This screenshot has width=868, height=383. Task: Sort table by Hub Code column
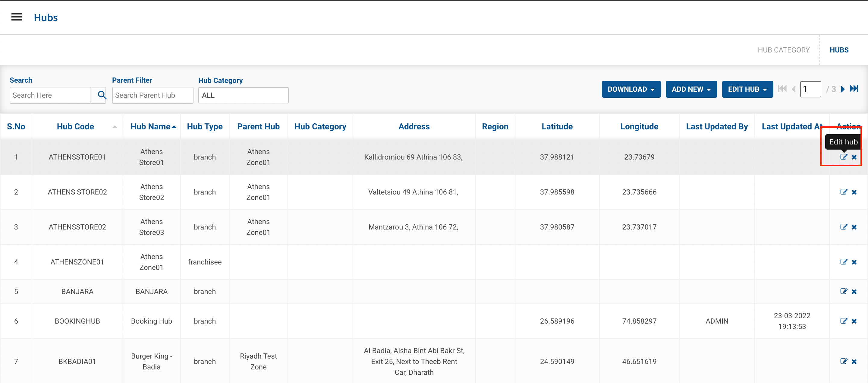point(75,126)
